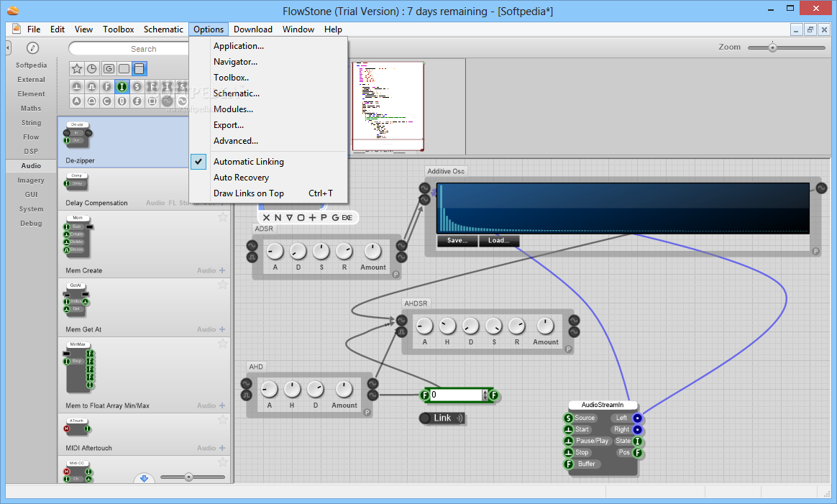Click the navigator schematic thumbnail

(388, 107)
